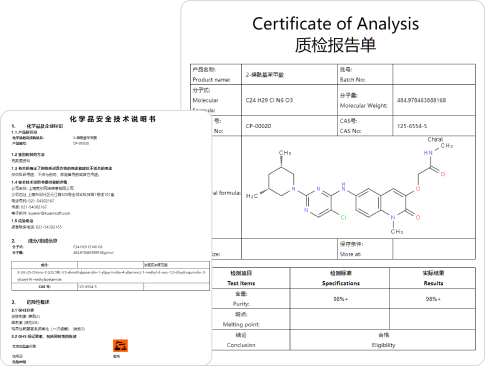Click the H3C label on piperidine ring

[252, 196]
